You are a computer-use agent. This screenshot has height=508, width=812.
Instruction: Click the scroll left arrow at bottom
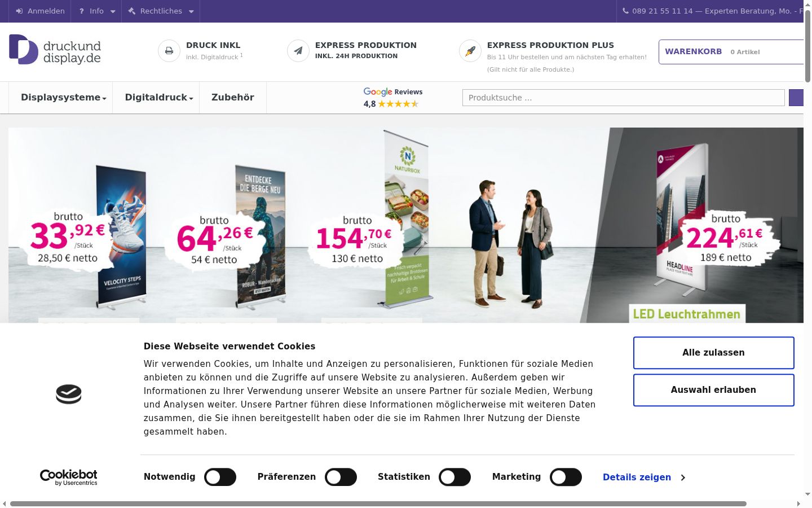pos(5,503)
